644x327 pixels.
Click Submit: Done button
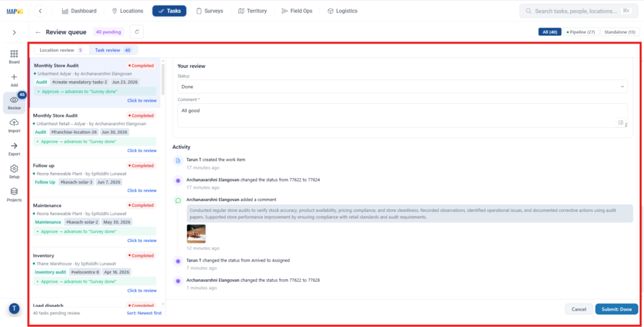coord(616,309)
